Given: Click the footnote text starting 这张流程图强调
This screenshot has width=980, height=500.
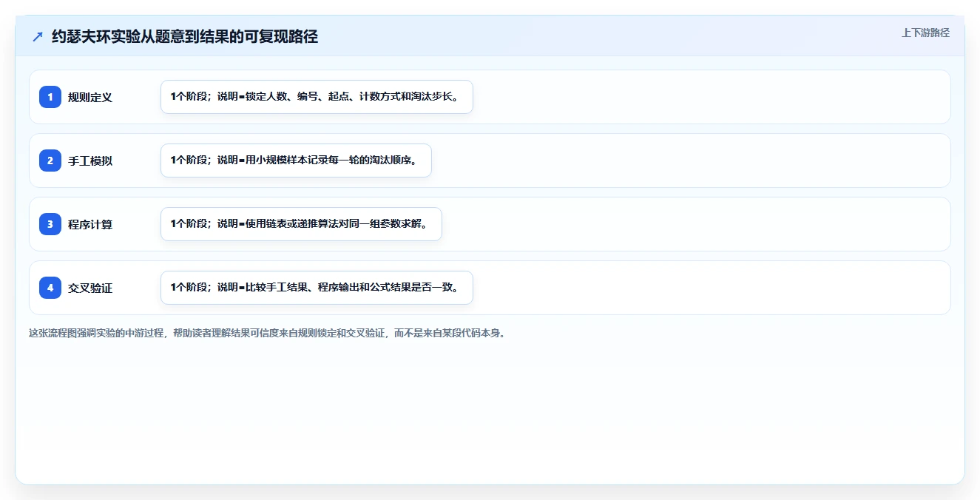Looking at the screenshot, I should (267, 334).
